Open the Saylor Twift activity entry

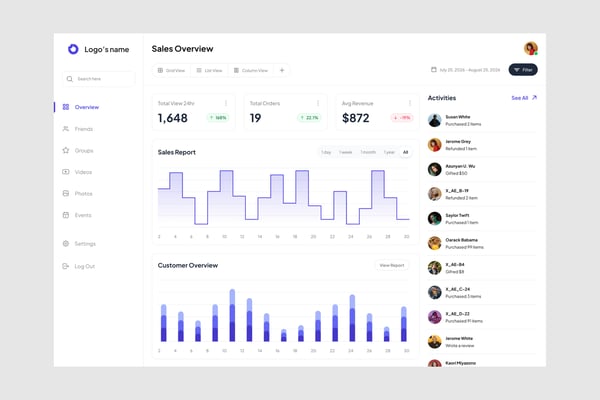(x=482, y=219)
